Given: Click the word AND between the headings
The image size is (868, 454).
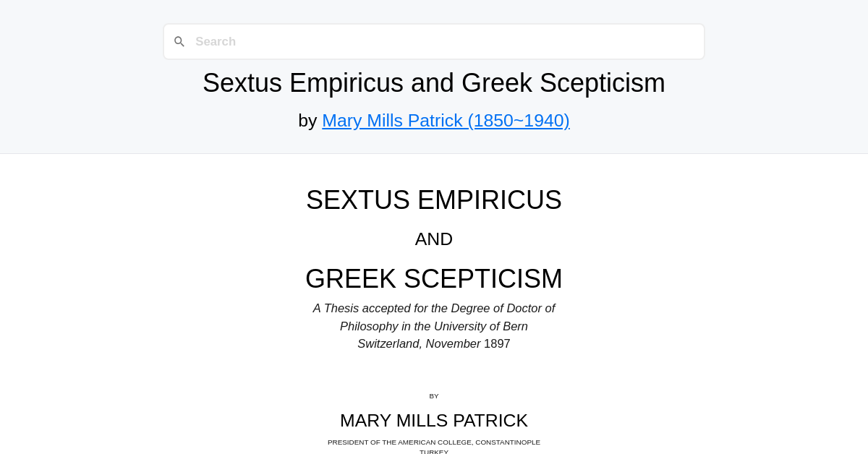Looking at the screenshot, I should (434, 239).
